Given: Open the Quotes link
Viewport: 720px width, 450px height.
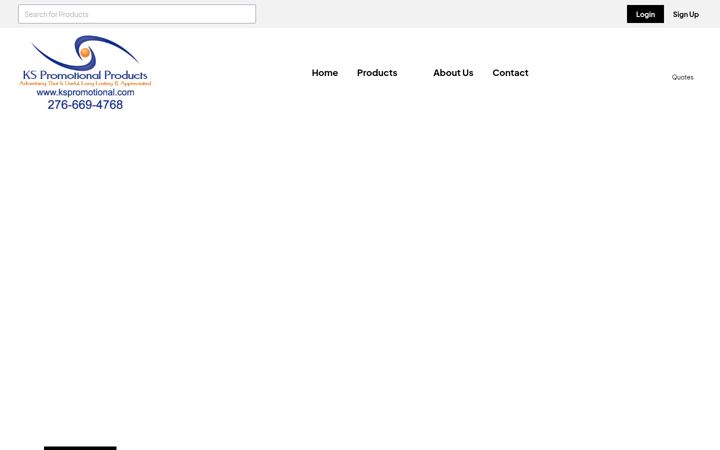Looking at the screenshot, I should click(682, 77).
